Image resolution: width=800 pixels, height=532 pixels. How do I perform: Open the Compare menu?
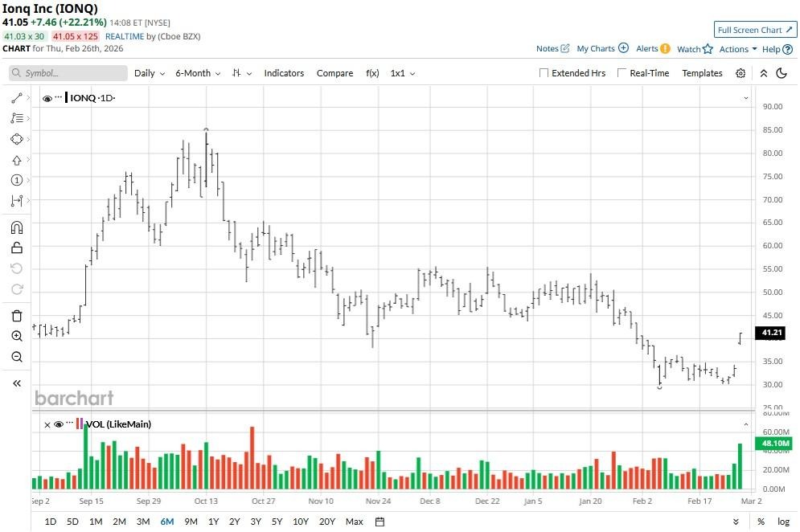pyautogui.click(x=334, y=73)
